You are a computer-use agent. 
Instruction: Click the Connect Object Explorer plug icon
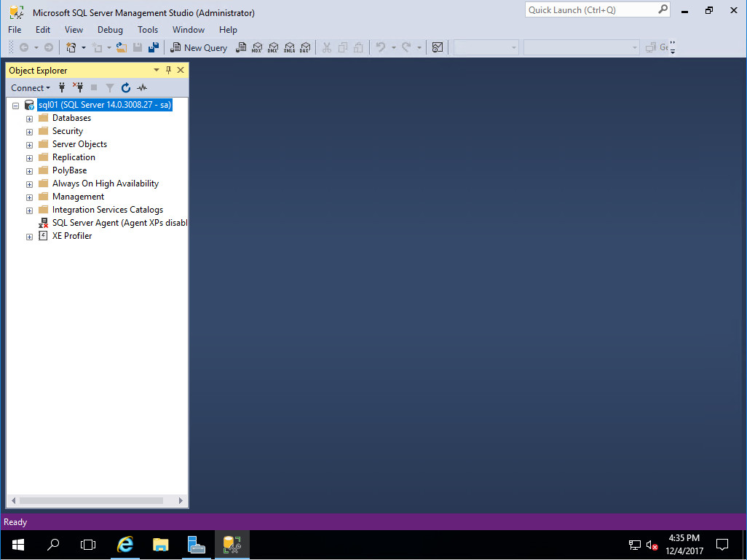[x=62, y=87]
